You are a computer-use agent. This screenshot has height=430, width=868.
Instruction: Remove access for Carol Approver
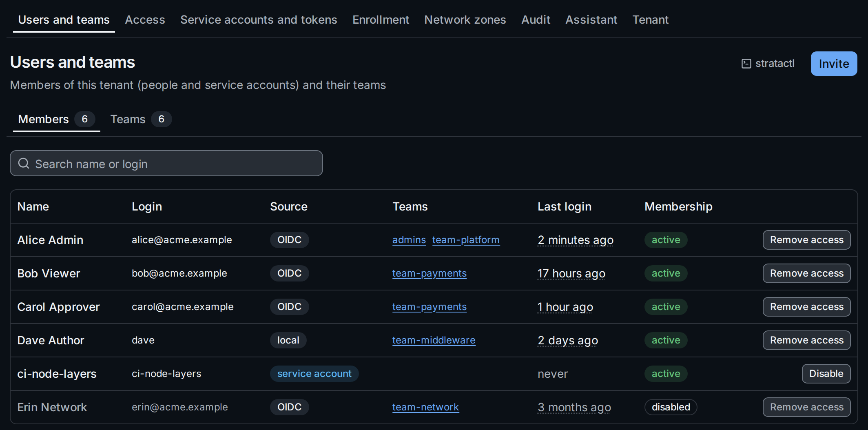[x=806, y=307]
